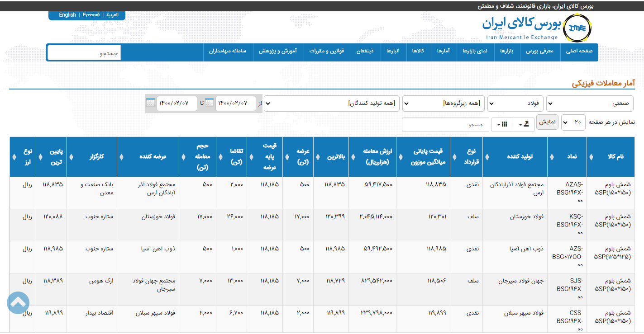Click the 'to' date input field
This screenshot has height=334, width=644.
177,103
